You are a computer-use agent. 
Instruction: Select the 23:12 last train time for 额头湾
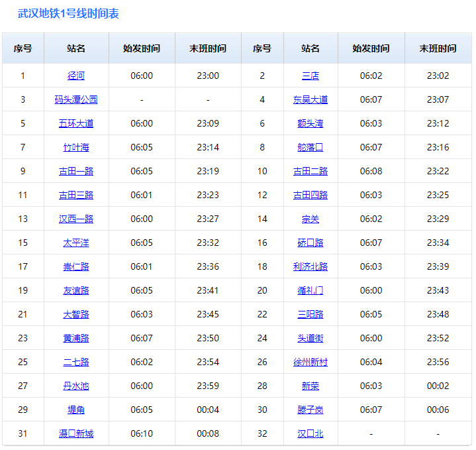[438, 123]
